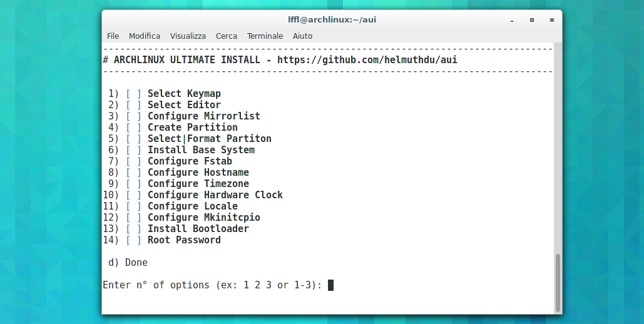This screenshot has height=324, width=644.
Task: Click the Configure Mirrorlist checkbox brackets
Action: [x=133, y=116]
